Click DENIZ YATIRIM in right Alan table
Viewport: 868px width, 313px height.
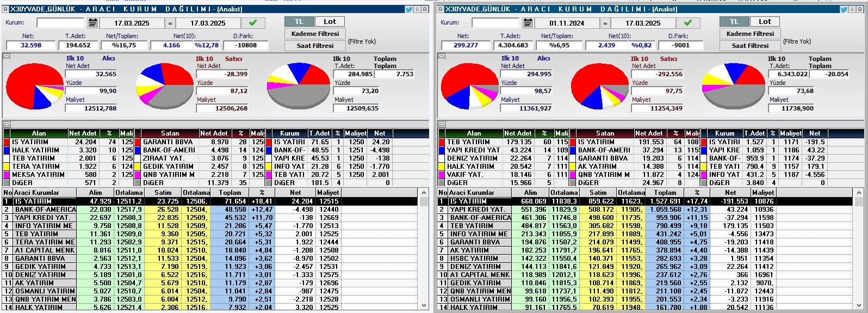click(473, 158)
